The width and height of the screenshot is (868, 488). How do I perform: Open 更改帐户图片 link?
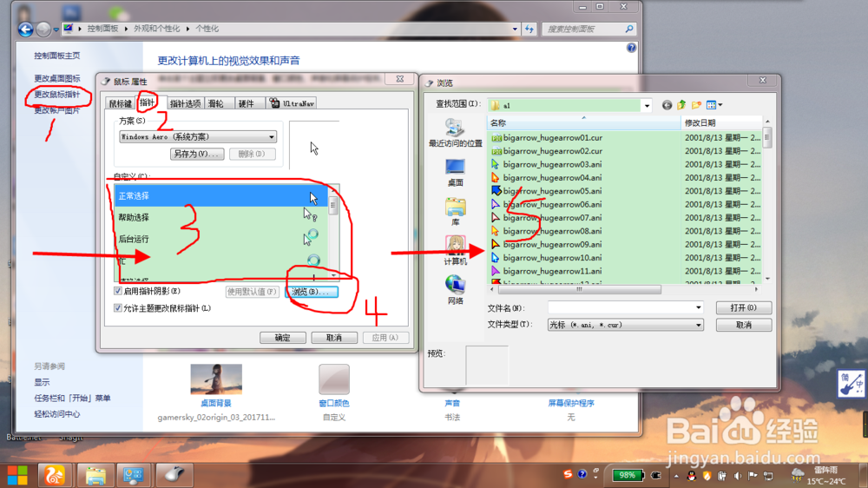click(x=57, y=110)
